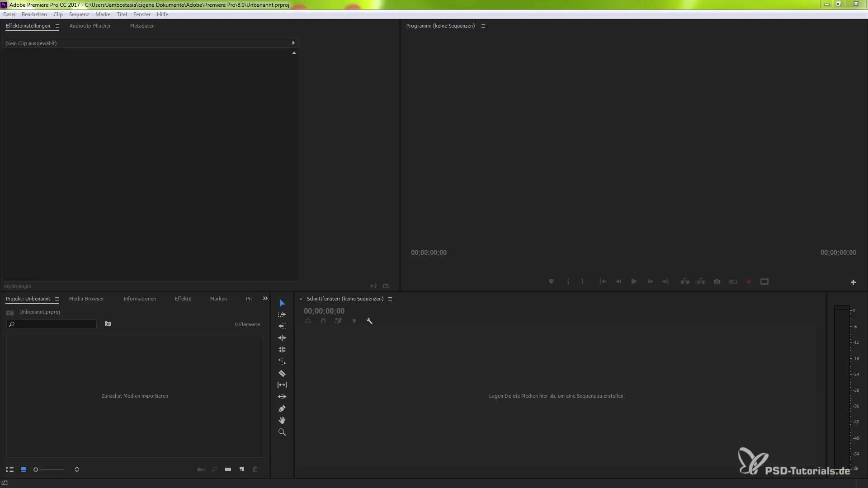The height and width of the screenshot is (488, 868).
Task: Open Schnittfenster panel menu
Action: click(390, 299)
